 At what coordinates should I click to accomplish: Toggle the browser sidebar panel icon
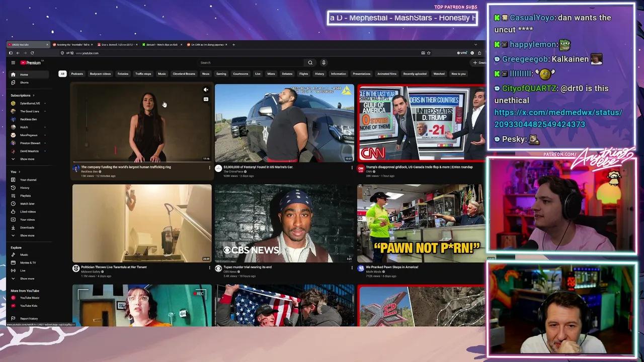point(11,53)
